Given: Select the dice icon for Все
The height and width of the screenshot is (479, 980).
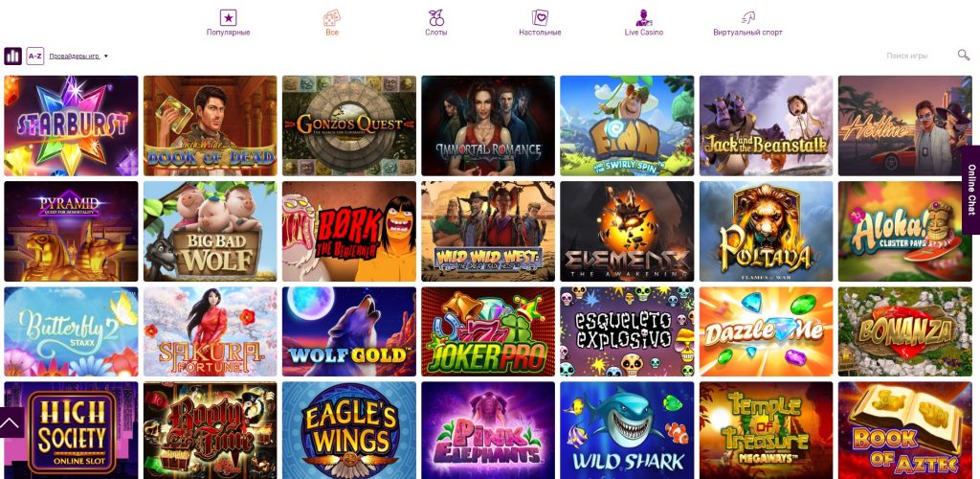Looking at the screenshot, I should pos(332,17).
